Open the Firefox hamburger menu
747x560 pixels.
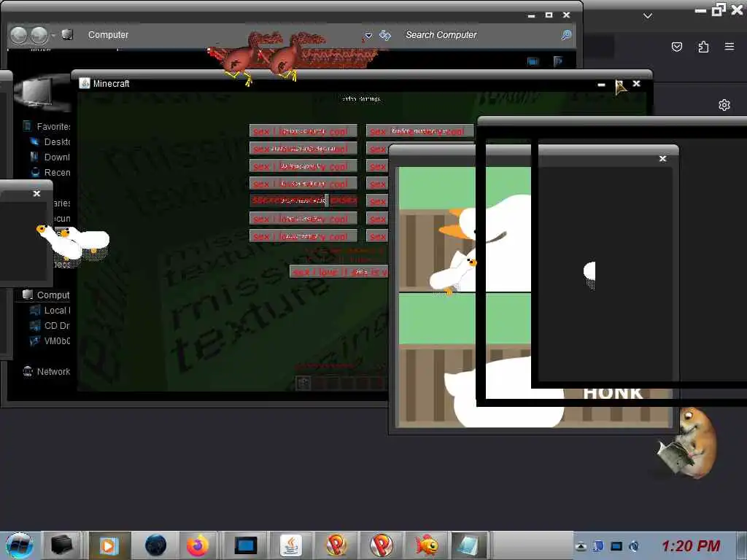click(x=729, y=47)
